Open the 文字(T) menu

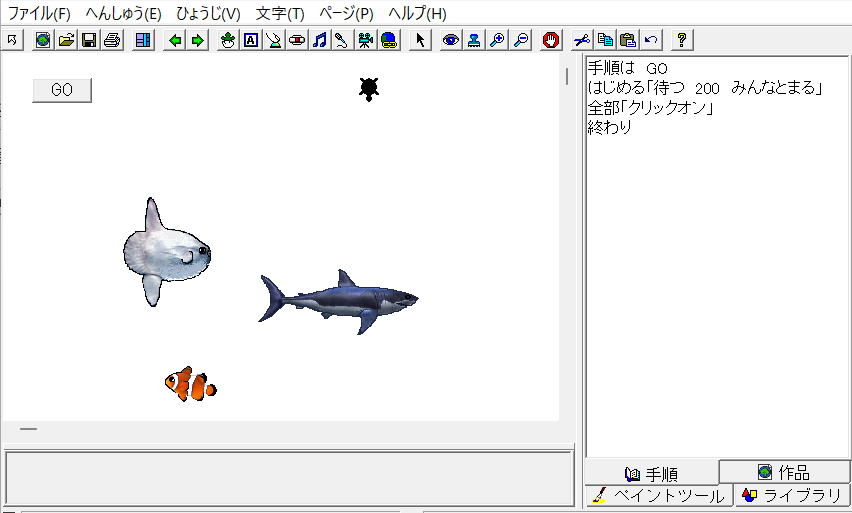(280, 13)
